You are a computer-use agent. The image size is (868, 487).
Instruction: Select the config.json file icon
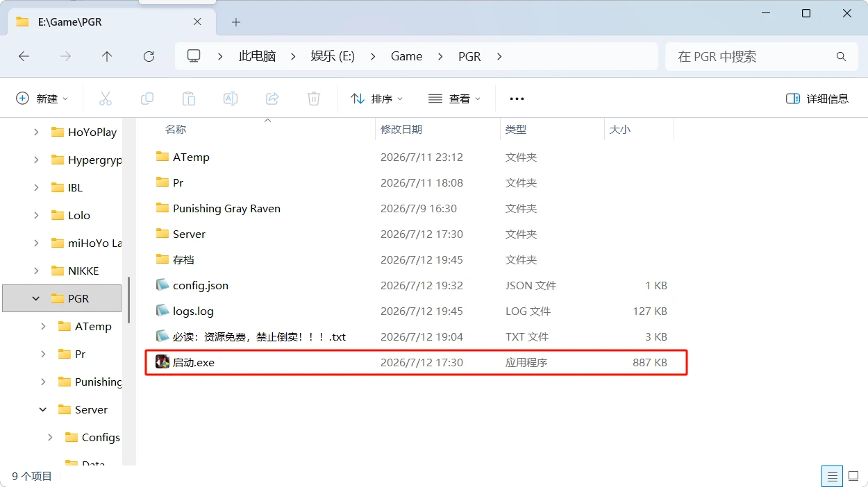tap(162, 284)
